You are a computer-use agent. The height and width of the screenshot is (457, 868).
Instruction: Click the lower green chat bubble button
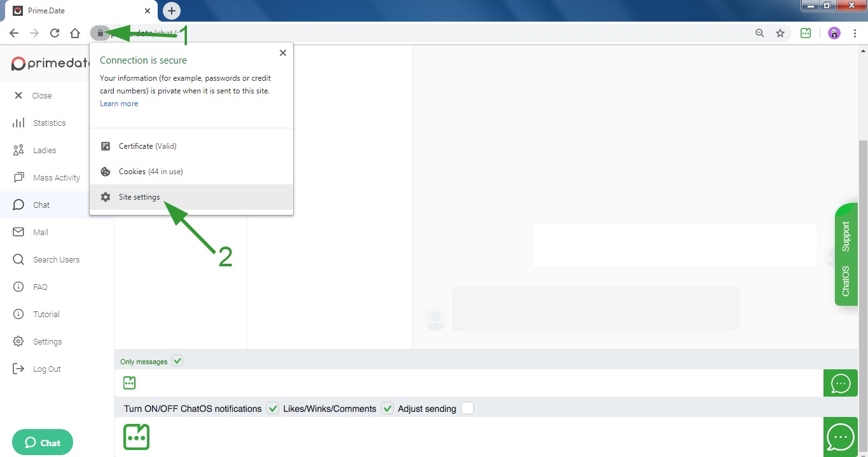click(841, 437)
